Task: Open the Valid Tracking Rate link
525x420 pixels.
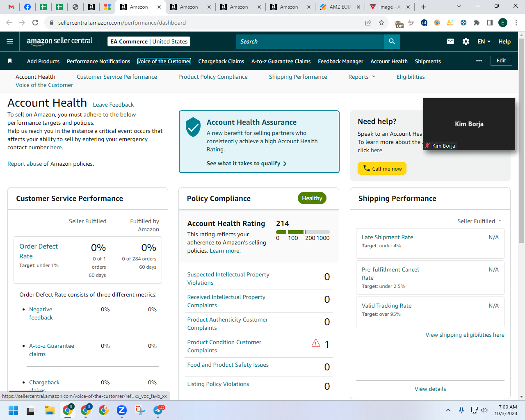Action: (x=386, y=306)
